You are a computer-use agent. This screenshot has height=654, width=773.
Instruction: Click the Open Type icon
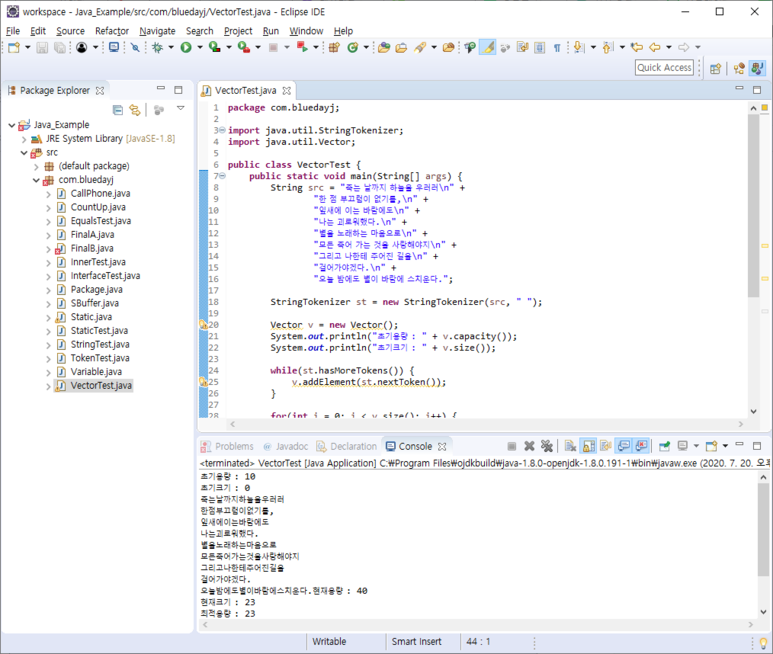384,47
